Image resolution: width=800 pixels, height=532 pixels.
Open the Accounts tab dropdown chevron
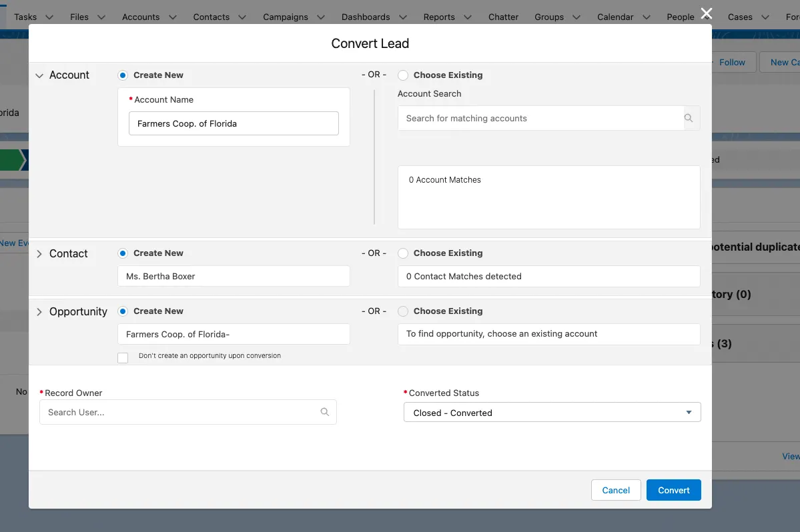(173, 17)
